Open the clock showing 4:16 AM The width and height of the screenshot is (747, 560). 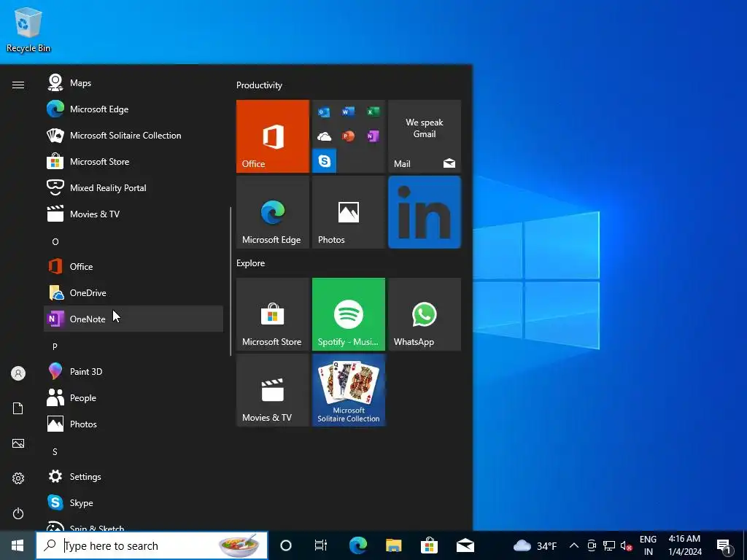pos(684,545)
